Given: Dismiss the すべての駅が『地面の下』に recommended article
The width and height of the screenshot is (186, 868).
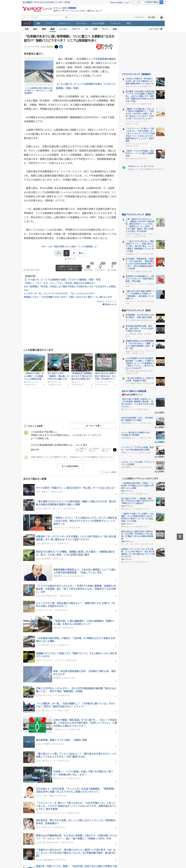Looking at the screenshot, I should point(115,495).
